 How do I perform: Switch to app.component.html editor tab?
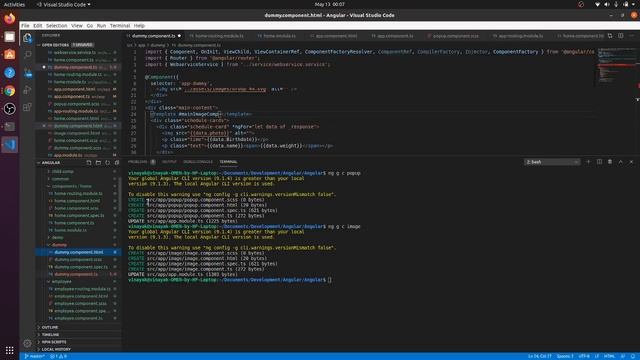pos(336,36)
